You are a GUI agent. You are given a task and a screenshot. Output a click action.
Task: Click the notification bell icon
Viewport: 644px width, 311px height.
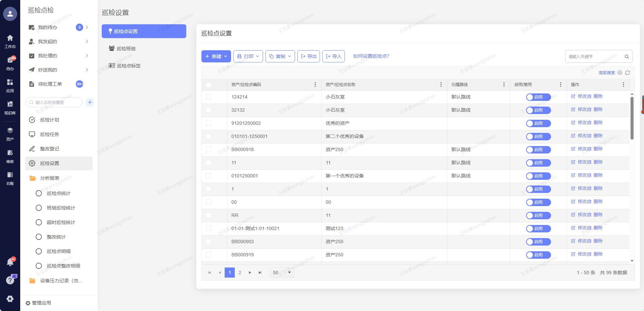click(x=10, y=262)
